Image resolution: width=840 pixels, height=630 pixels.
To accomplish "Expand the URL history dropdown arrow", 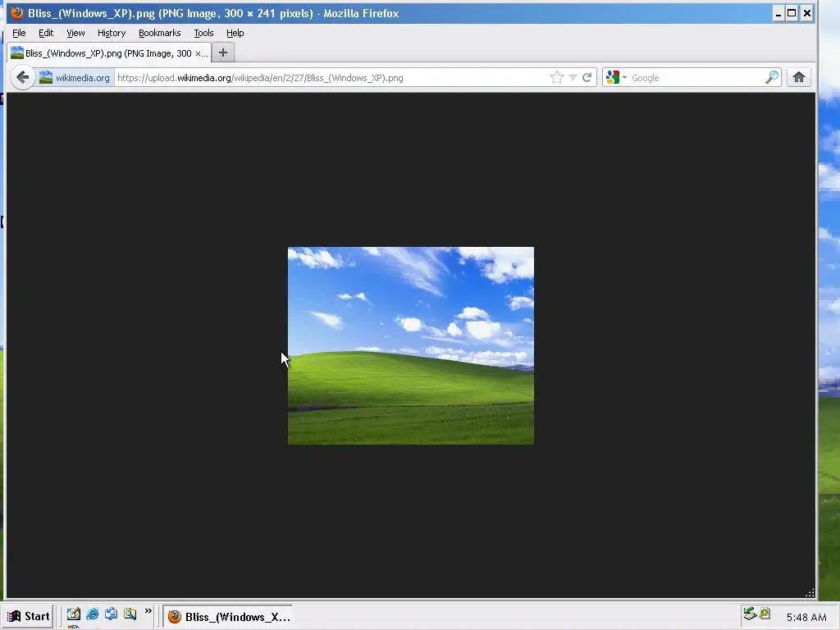I will [573, 78].
